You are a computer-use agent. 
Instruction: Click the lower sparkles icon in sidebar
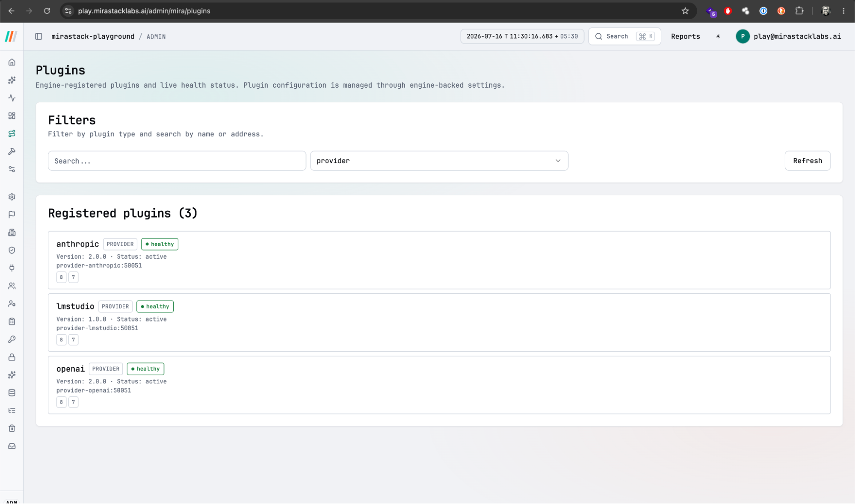pyautogui.click(x=12, y=375)
